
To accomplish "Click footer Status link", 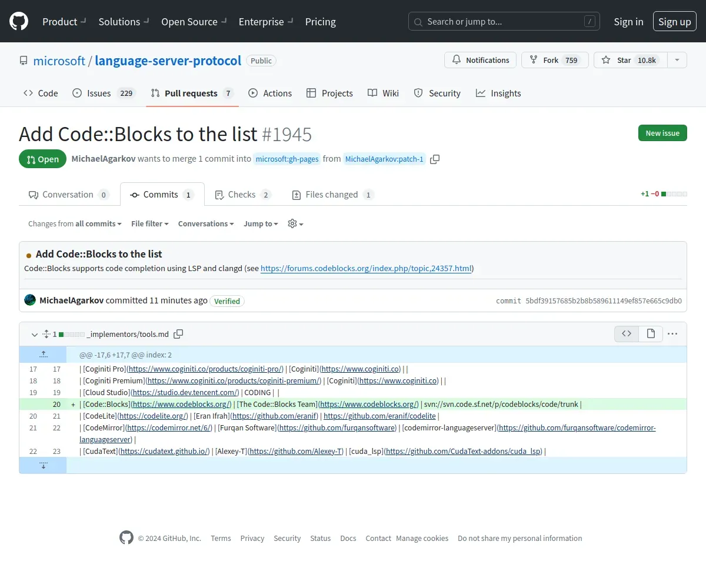I will pos(321,538).
